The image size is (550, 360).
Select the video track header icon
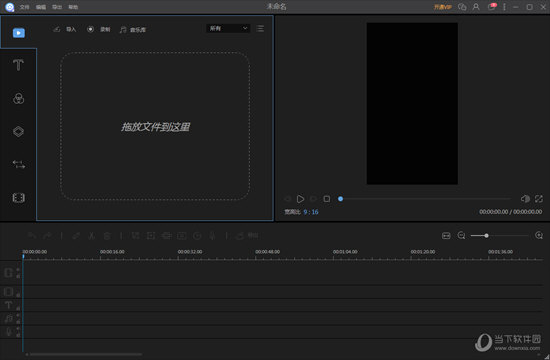9,272
